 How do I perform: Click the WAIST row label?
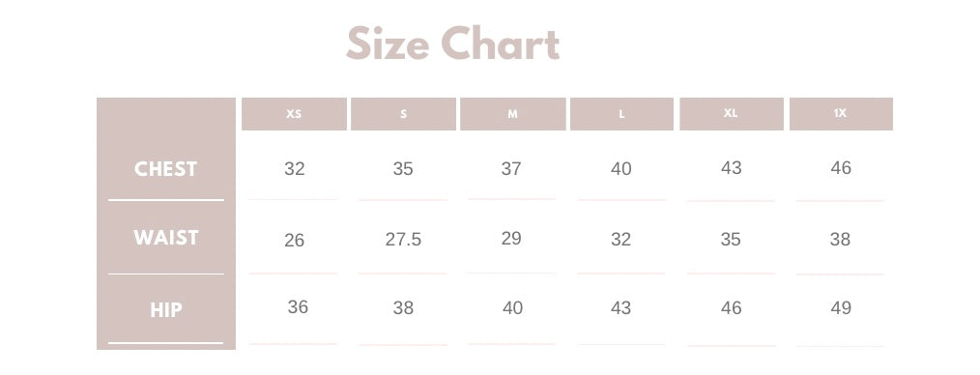(165, 238)
